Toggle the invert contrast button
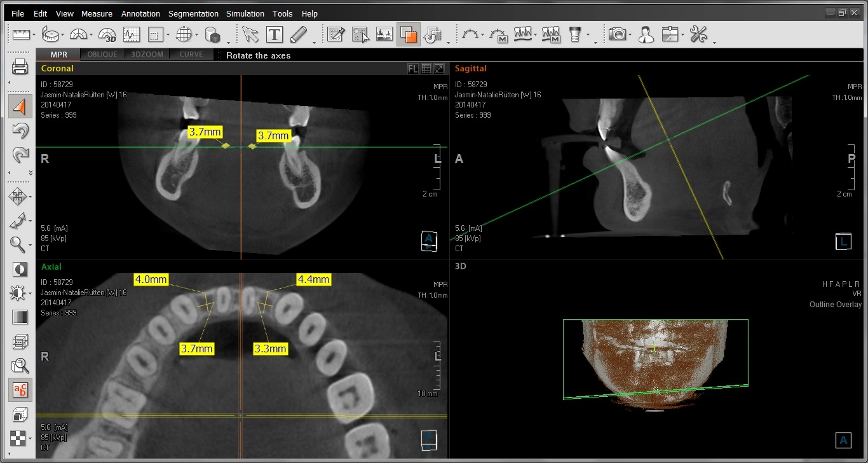868x463 pixels. [20, 269]
